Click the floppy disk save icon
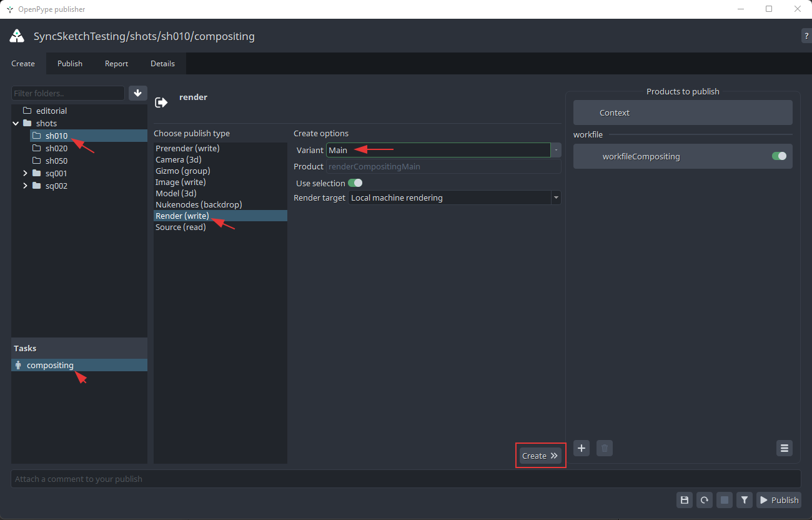 pyautogui.click(x=685, y=500)
